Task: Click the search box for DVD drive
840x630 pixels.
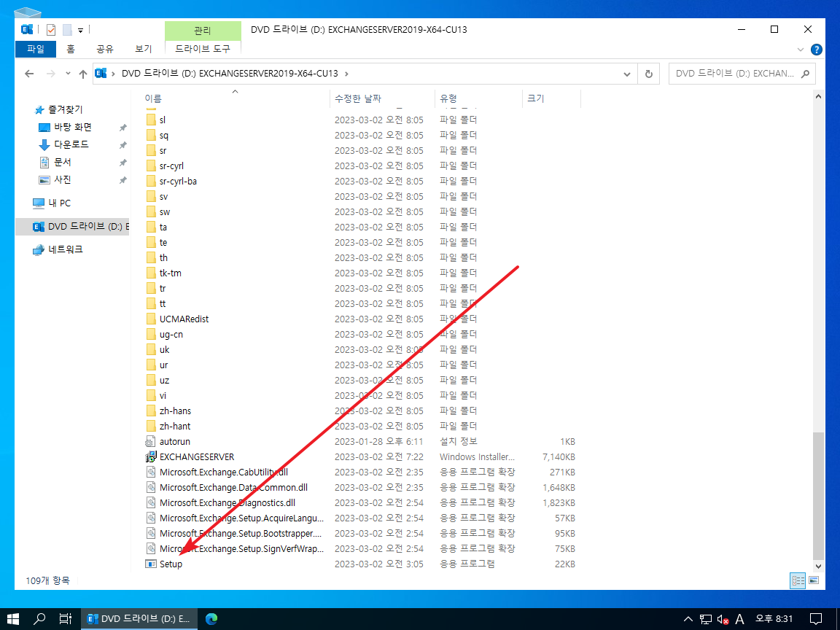Action: pyautogui.click(x=742, y=74)
